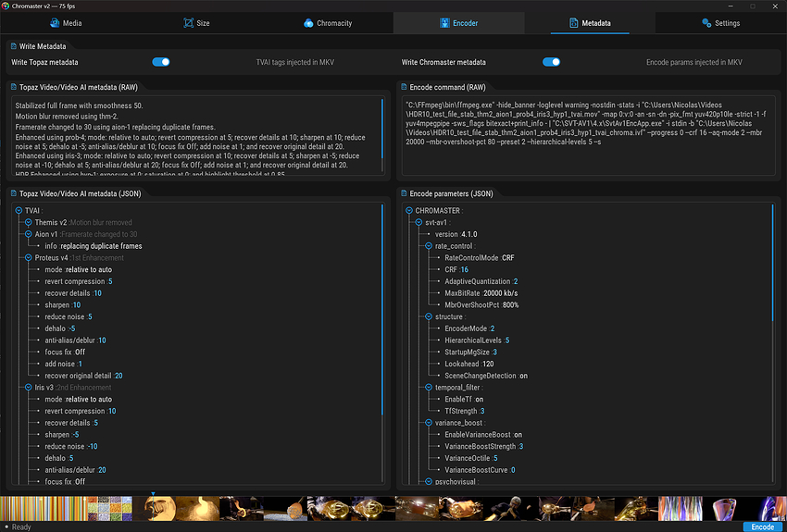Collapse the Iris v3 node

tap(29, 387)
